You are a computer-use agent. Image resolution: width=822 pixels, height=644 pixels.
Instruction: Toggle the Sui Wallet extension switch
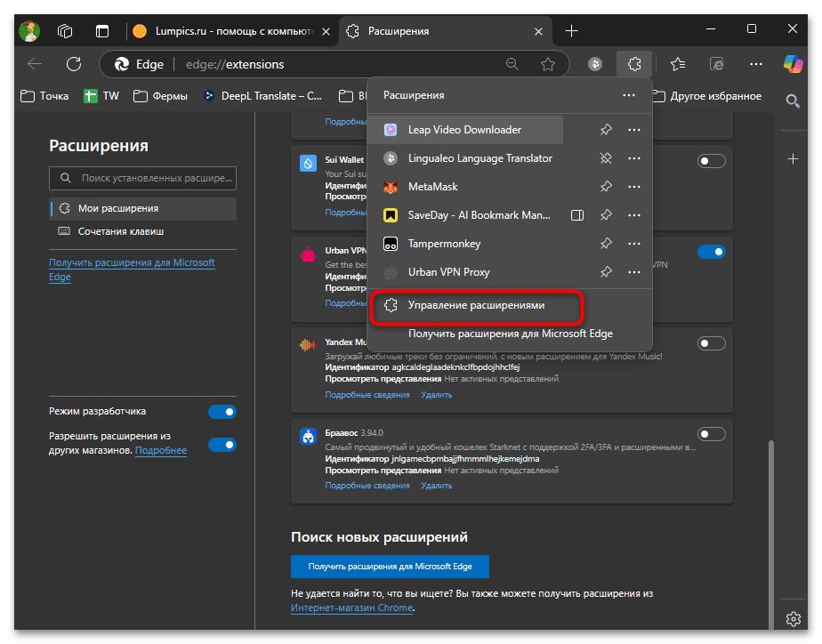point(712,161)
